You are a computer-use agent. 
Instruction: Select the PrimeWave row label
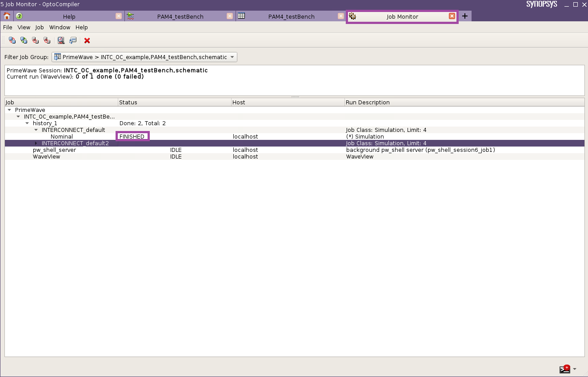coord(30,110)
